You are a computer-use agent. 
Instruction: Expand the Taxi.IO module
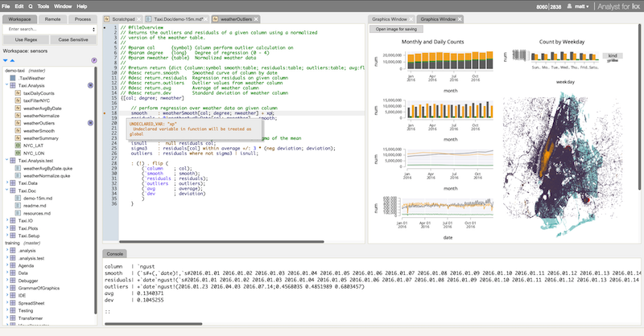7,221
